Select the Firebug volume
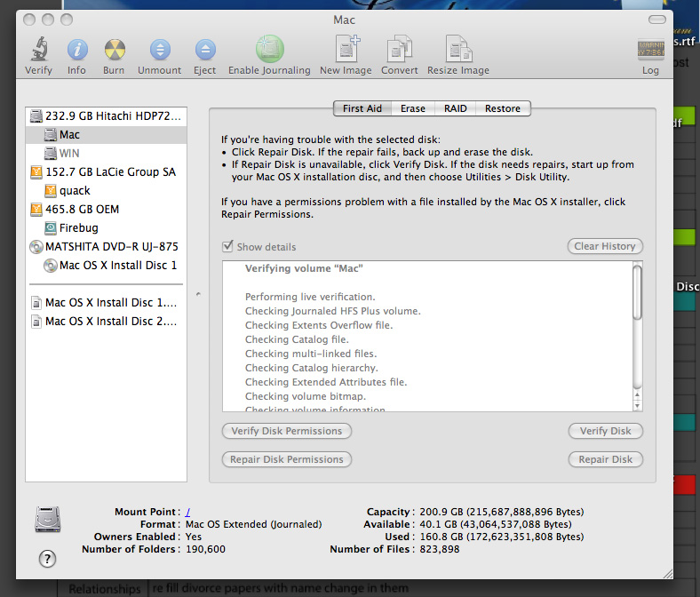Image resolution: width=700 pixels, height=597 pixels. point(107,228)
